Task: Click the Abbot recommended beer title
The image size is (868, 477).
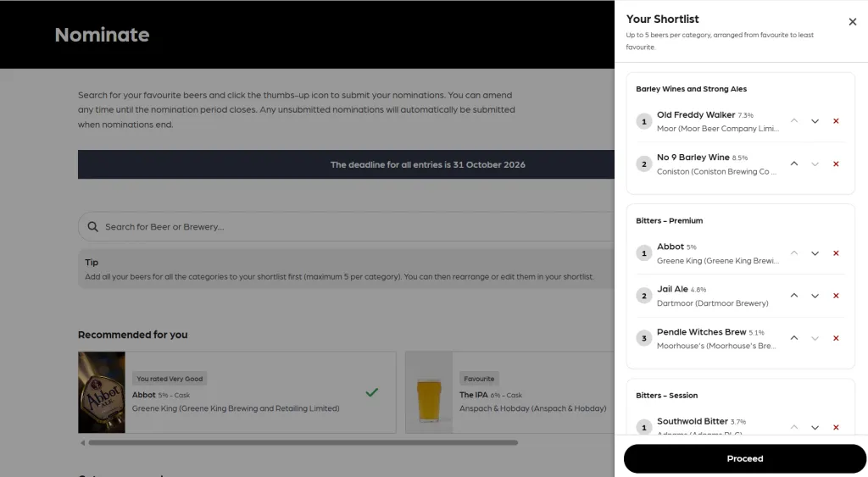Action: click(144, 395)
